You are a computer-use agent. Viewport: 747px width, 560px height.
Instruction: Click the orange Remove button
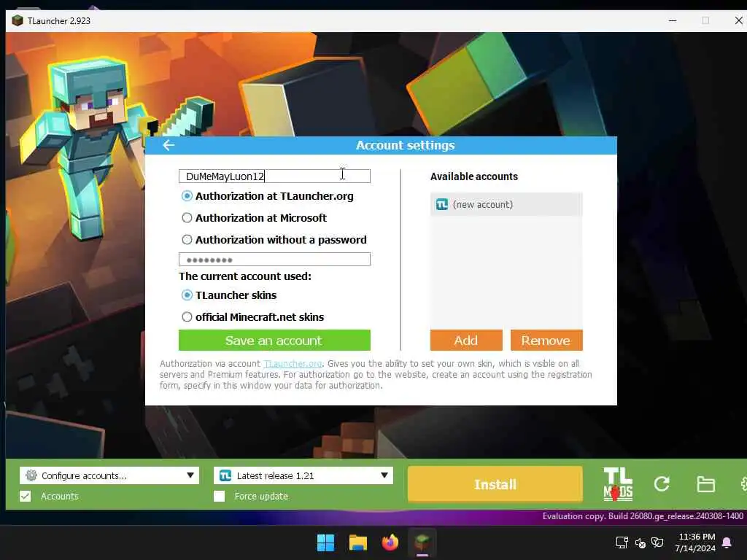546,341
